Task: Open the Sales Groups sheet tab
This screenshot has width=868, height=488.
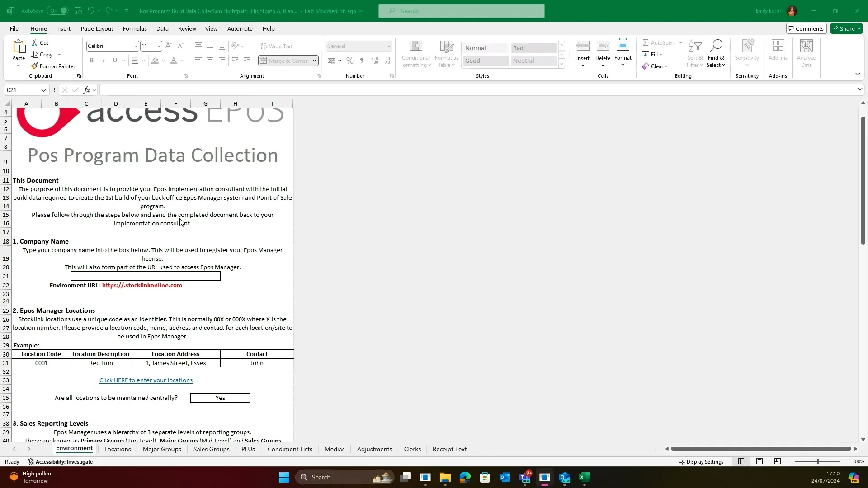Action: pos(211,449)
